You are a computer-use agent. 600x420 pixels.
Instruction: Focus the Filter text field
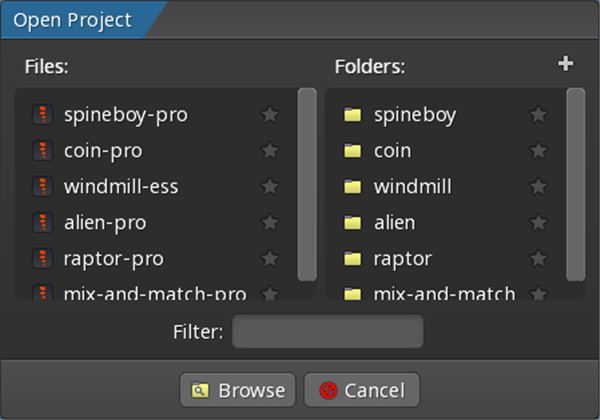327,332
